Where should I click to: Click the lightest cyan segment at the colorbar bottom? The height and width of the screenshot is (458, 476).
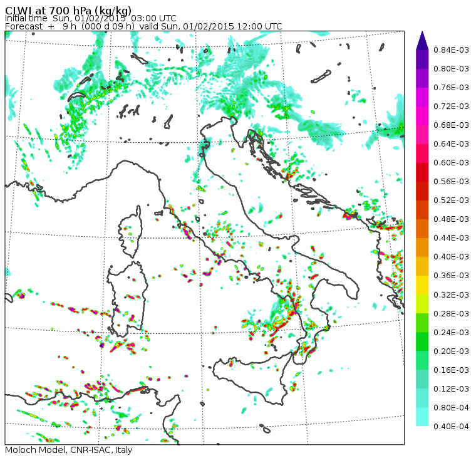point(422,417)
